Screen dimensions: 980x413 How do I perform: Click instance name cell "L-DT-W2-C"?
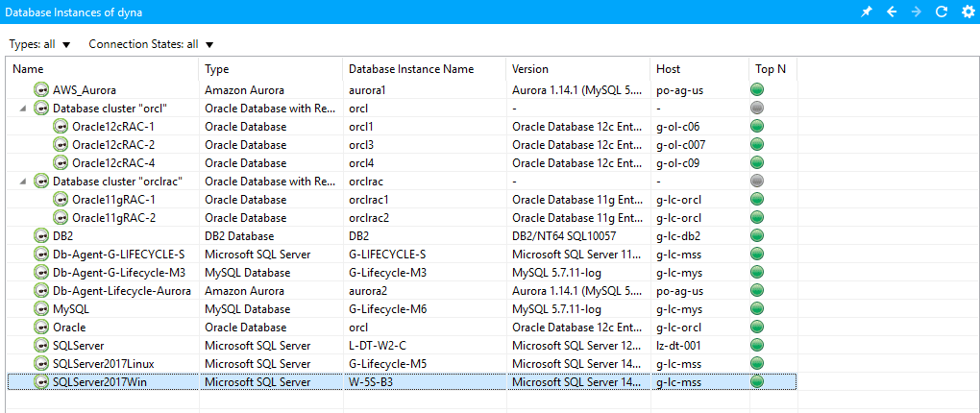point(378,345)
